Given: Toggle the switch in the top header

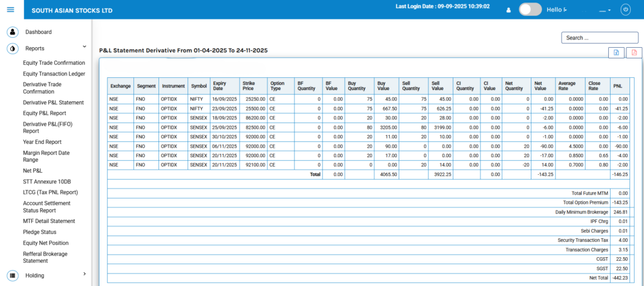Looking at the screenshot, I should [x=530, y=9].
